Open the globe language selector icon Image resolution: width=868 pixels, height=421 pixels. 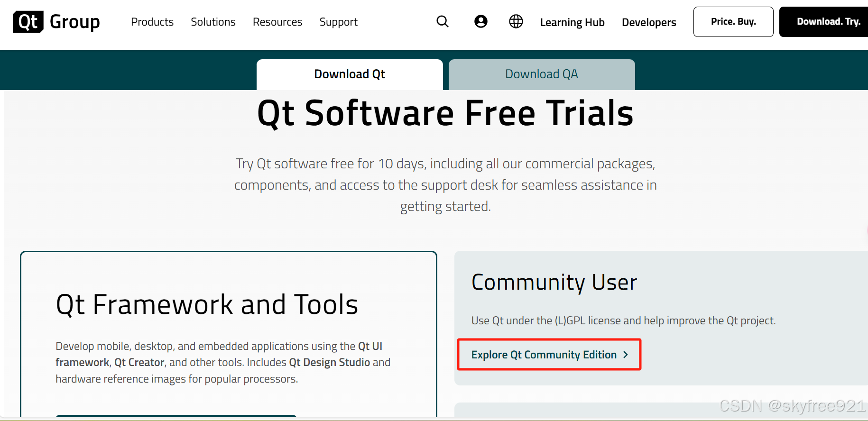516,21
